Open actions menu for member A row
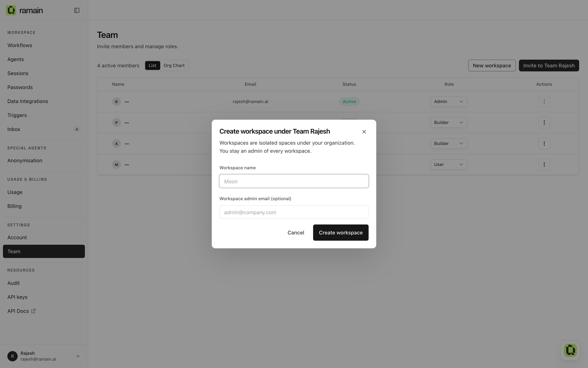 coord(544,144)
